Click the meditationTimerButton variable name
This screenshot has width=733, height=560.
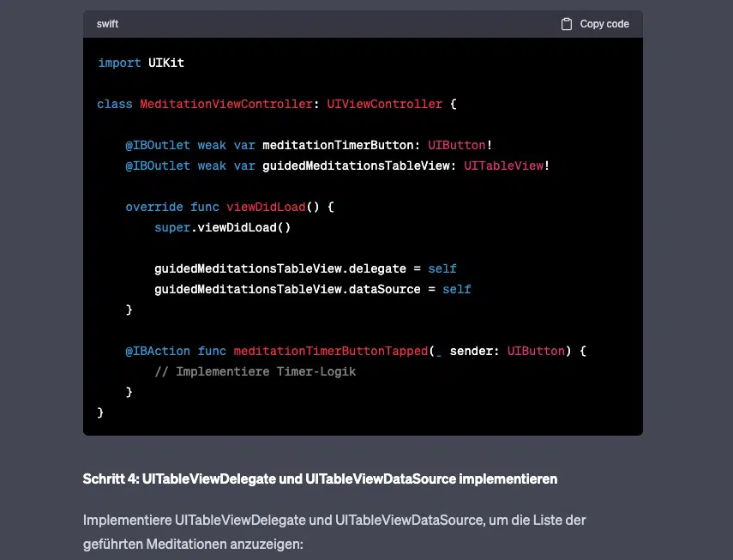click(338, 145)
